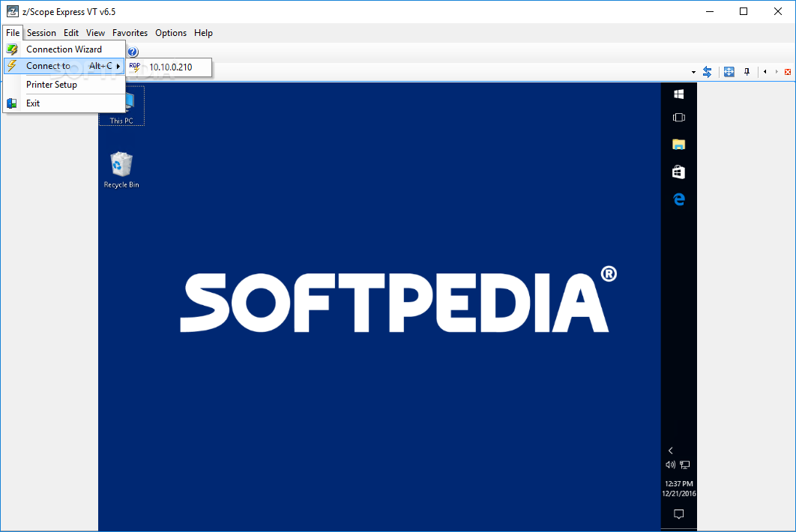Click the remote network status icon
The width and height of the screenshot is (796, 532).
point(685,465)
